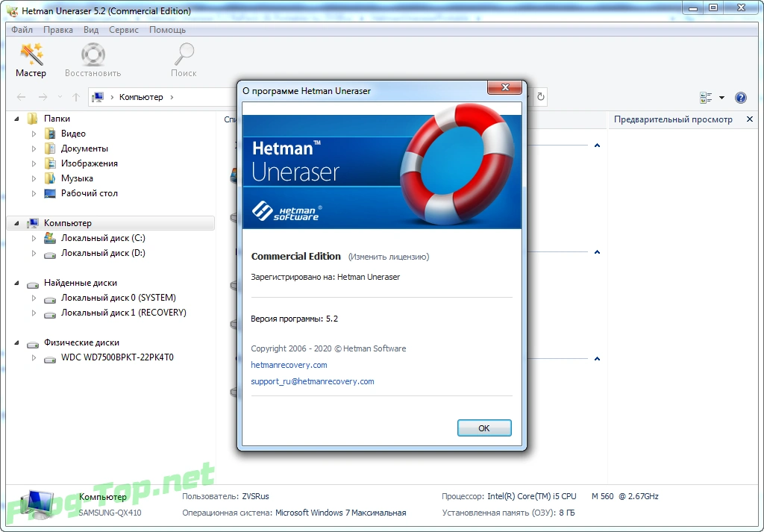This screenshot has height=532, width=764.
Task: Open the Поиск magnifier tool
Action: point(184,60)
